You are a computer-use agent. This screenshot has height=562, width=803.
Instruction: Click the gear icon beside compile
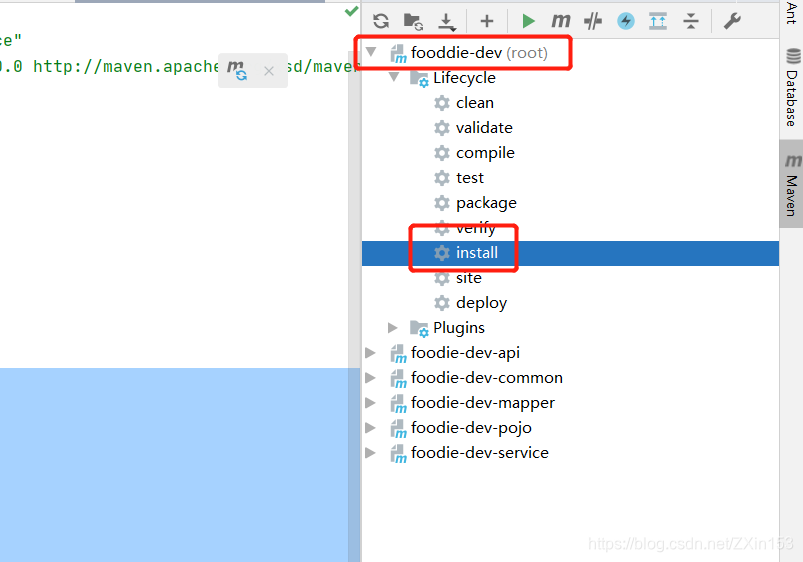coord(441,153)
